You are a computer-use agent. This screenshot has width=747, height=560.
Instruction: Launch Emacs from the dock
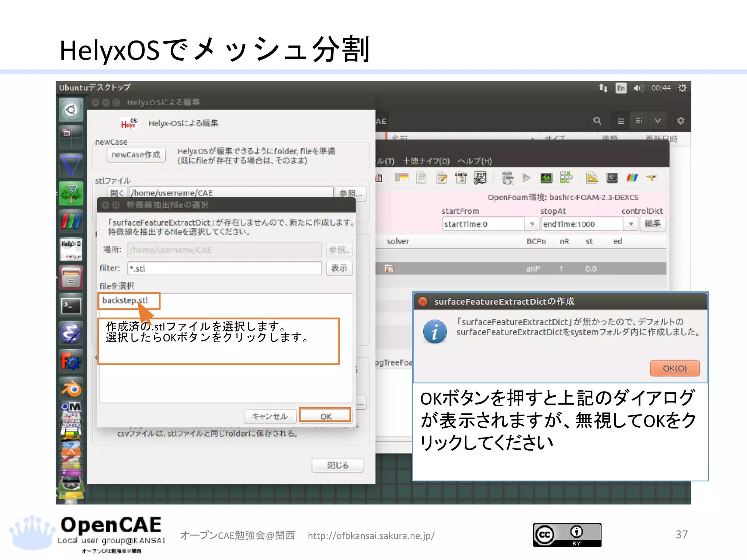(71, 333)
